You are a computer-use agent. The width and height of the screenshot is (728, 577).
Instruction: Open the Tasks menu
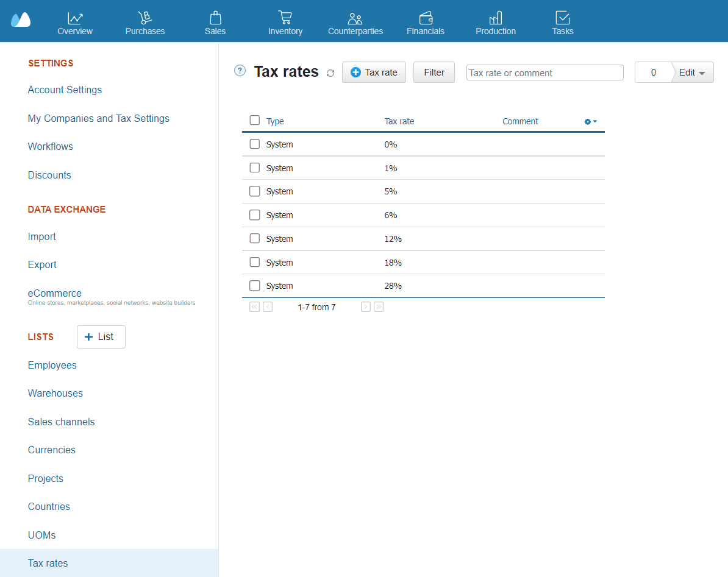[562, 21]
